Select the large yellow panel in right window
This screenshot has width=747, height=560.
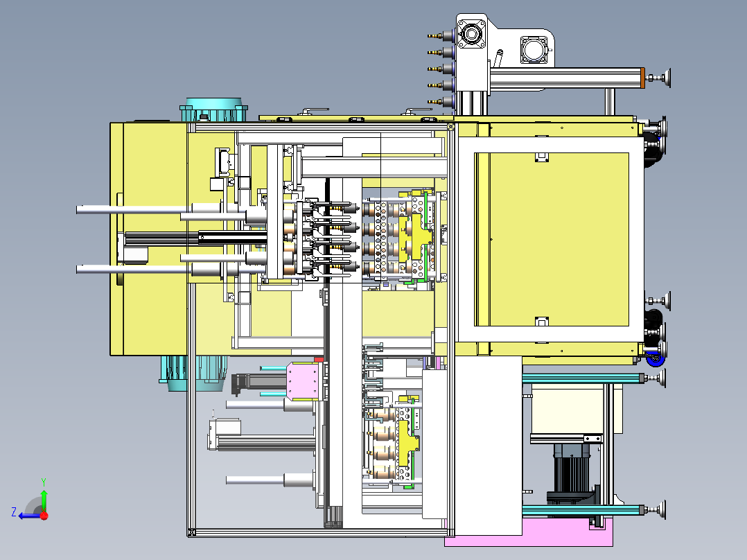(559, 239)
